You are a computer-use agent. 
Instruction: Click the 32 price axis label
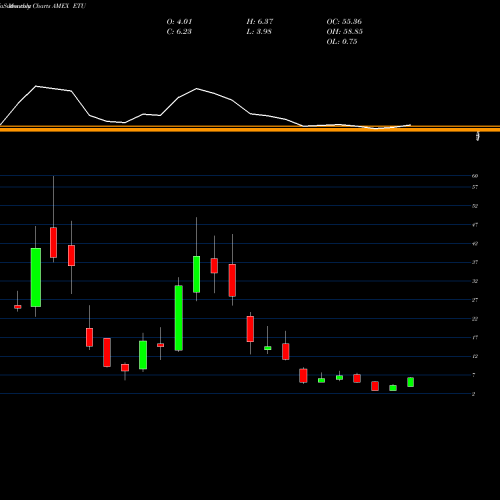tap(475, 281)
